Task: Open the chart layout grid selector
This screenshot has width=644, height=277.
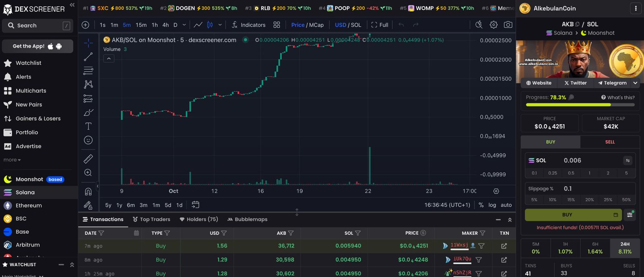Action: [x=277, y=25]
